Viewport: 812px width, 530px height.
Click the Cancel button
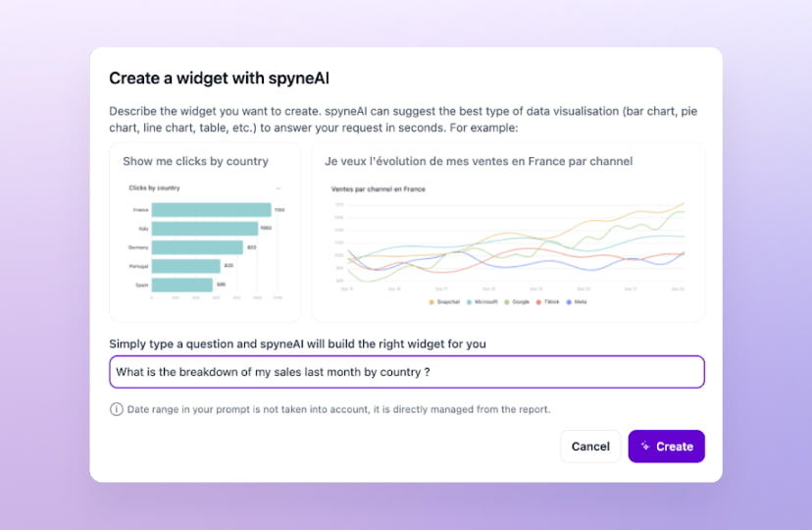(590, 446)
